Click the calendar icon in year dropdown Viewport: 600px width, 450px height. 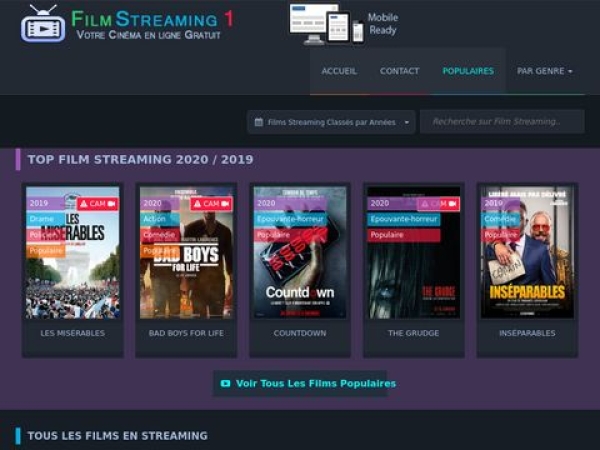pos(259,122)
